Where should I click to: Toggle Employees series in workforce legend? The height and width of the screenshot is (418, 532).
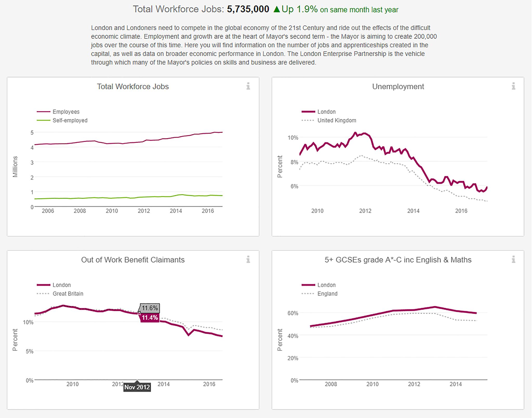tap(66, 112)
